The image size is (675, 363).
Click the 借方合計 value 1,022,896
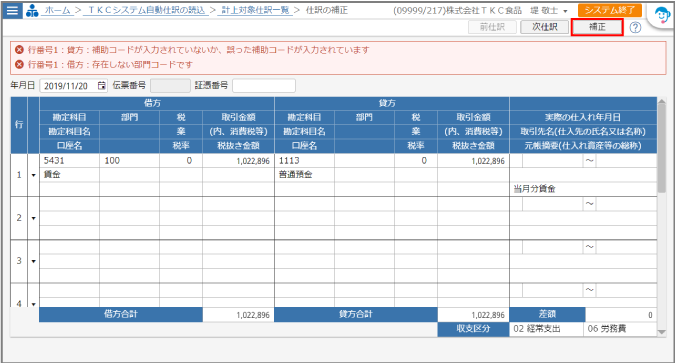click(x=238, y=315)
